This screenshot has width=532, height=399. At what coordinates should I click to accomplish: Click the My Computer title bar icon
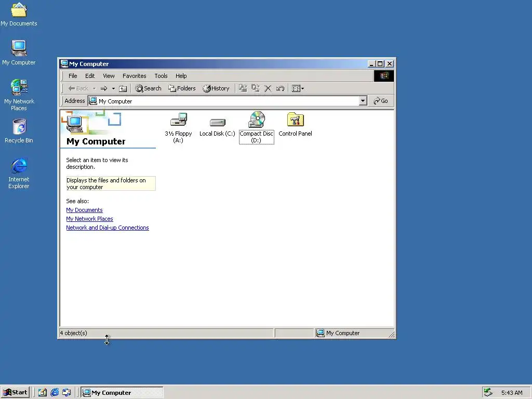pyautogui.click(x=64, y=64)
